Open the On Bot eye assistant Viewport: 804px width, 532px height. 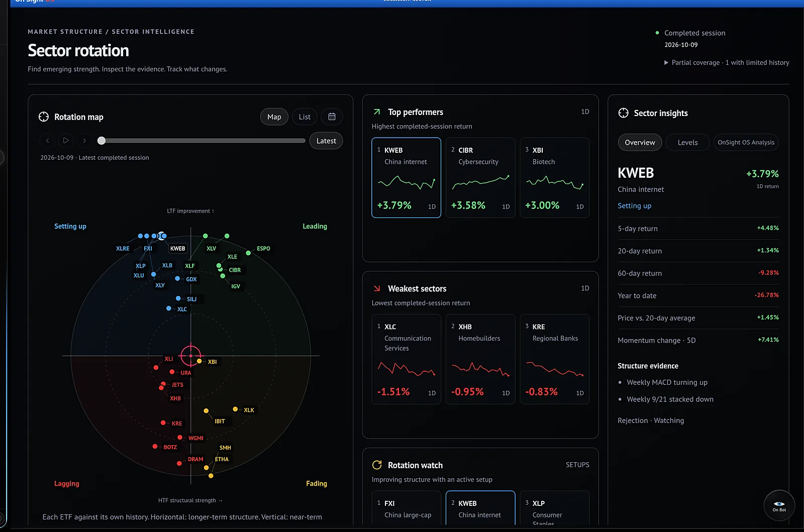pyautogui.click(x=779, y=505)
